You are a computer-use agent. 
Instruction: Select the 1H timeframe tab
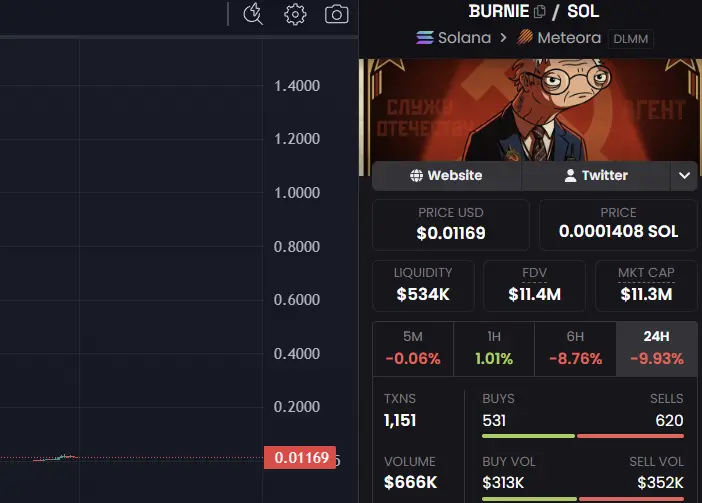click(494, 349)
